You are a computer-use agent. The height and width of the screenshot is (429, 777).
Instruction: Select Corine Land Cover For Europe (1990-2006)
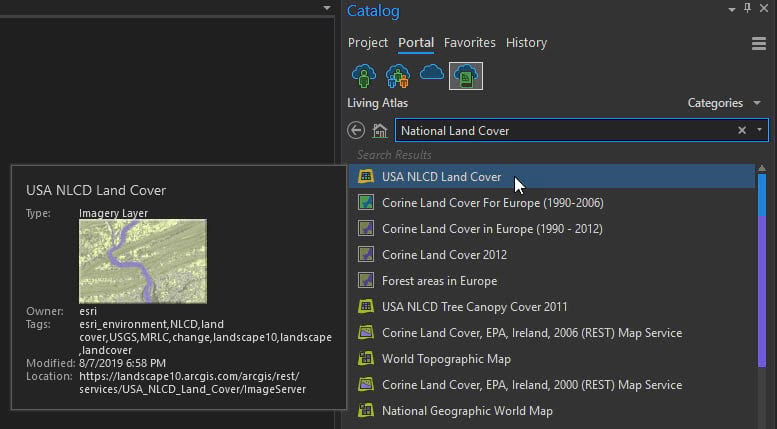493,203
